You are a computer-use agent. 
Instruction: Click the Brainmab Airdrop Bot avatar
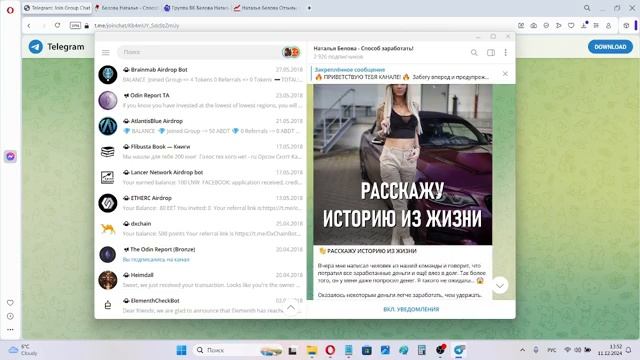click(108, 75)
